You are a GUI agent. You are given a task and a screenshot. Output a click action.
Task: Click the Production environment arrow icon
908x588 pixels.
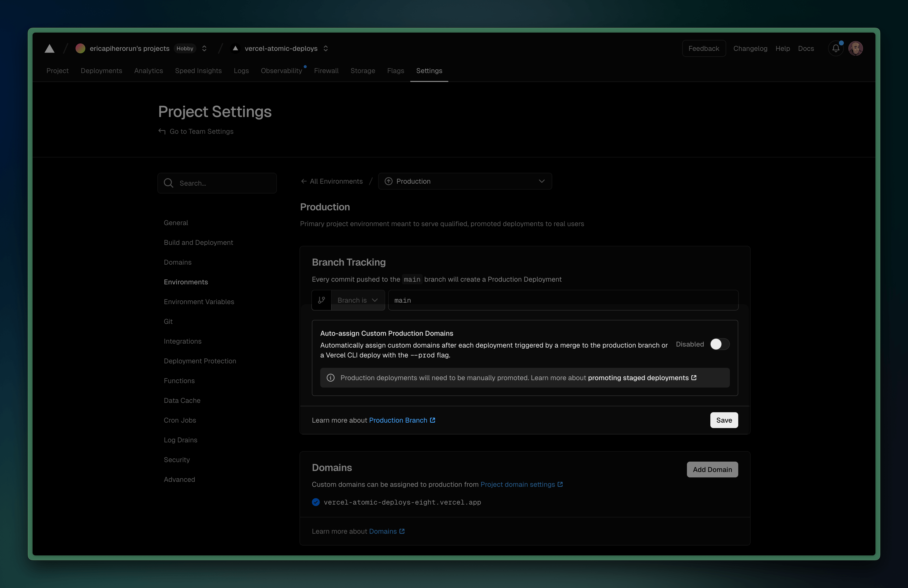point(389,181)
